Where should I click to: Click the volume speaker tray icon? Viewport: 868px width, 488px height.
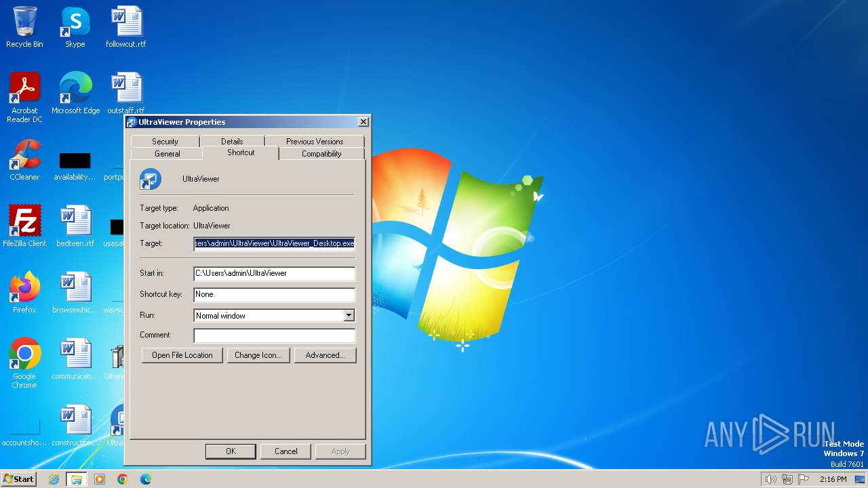tap(770, 479)
